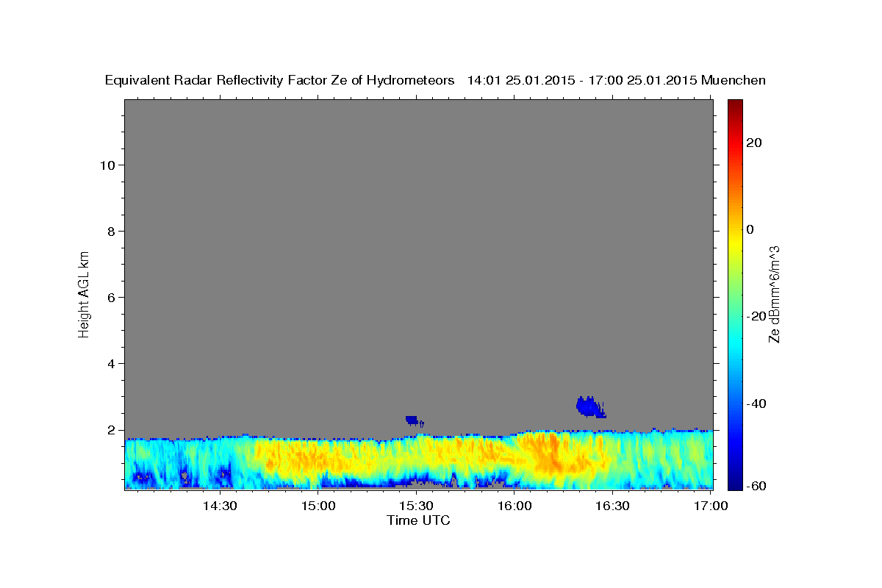Click the colorbar label 'Ze dBmm^6/m^3'
The width and height of the screenshot is (882, 588).
point(773,294)
